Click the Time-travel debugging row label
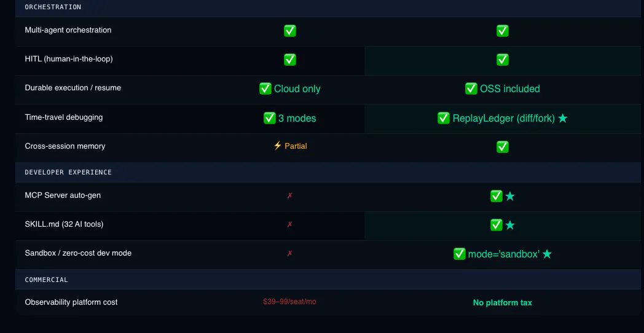Screen dimensions: 644x333 click(64, 117)
